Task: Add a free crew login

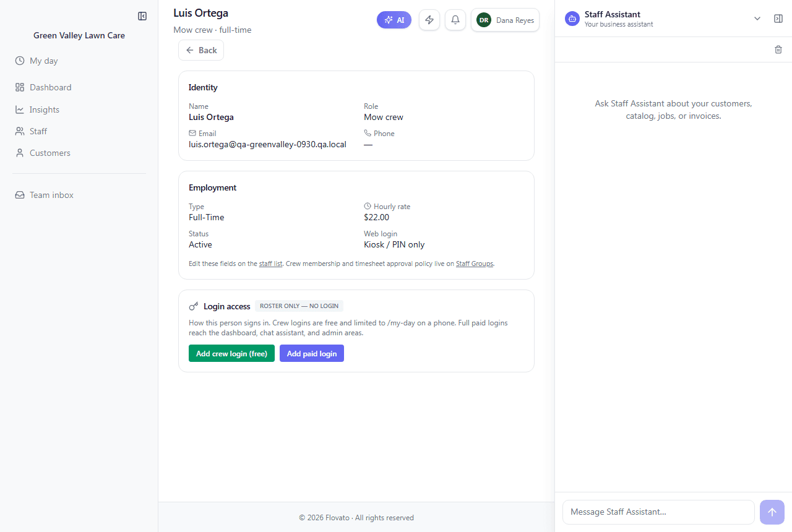Action: point(231,353)
